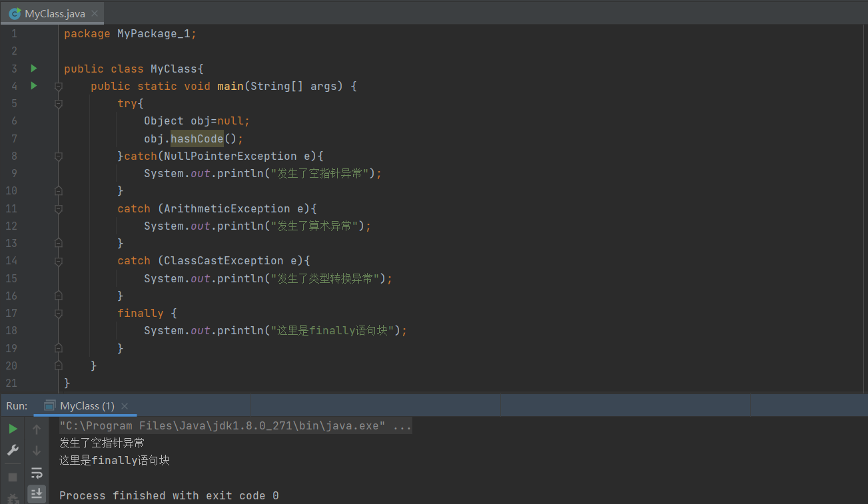Fold NullPointerException catch block on line 8
Viewport: 868px width, 504px height.
coord(59,156)
